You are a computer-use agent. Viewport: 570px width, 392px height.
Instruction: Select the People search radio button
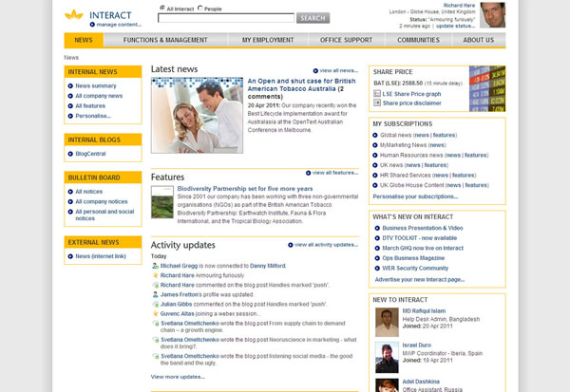199,8
